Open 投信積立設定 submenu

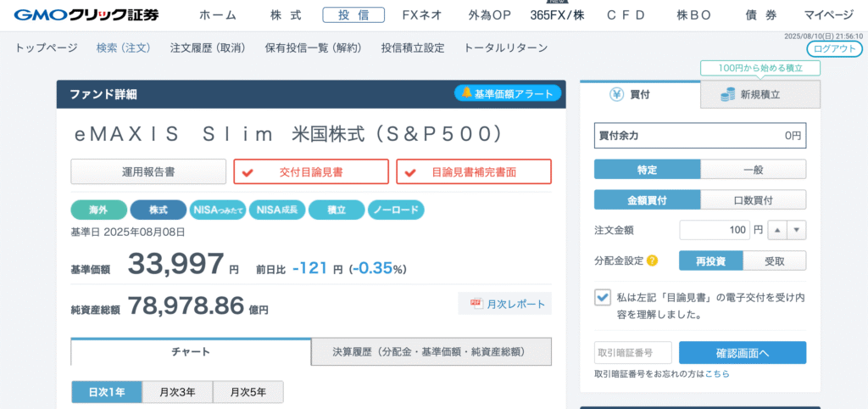413,48
